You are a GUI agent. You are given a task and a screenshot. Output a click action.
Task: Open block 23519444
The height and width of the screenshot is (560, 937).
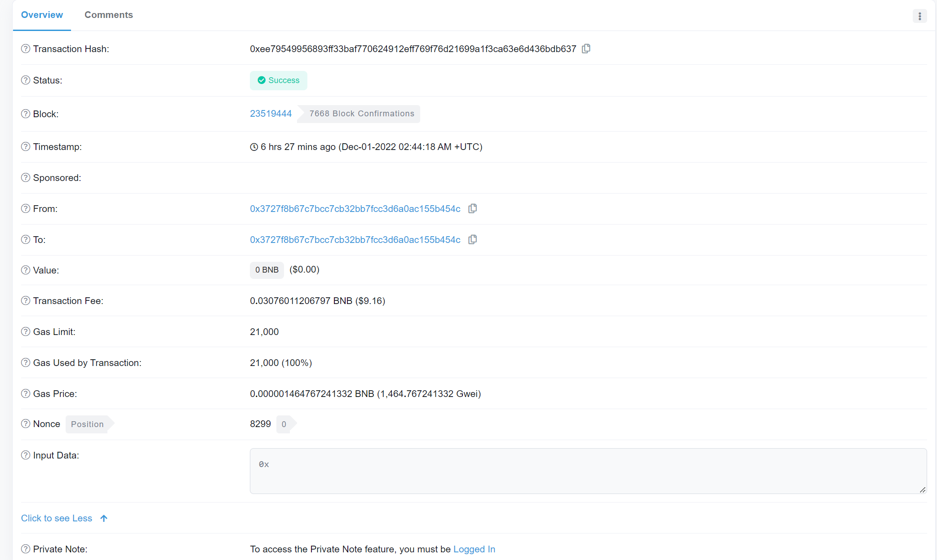(271, 114)
